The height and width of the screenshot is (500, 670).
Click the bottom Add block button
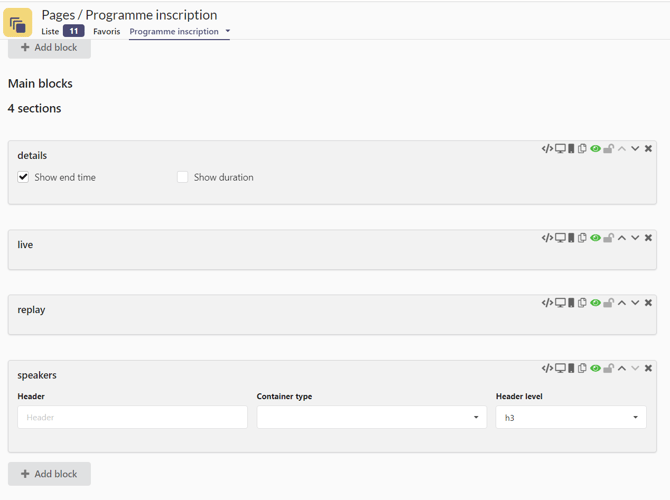pos(49,474)
